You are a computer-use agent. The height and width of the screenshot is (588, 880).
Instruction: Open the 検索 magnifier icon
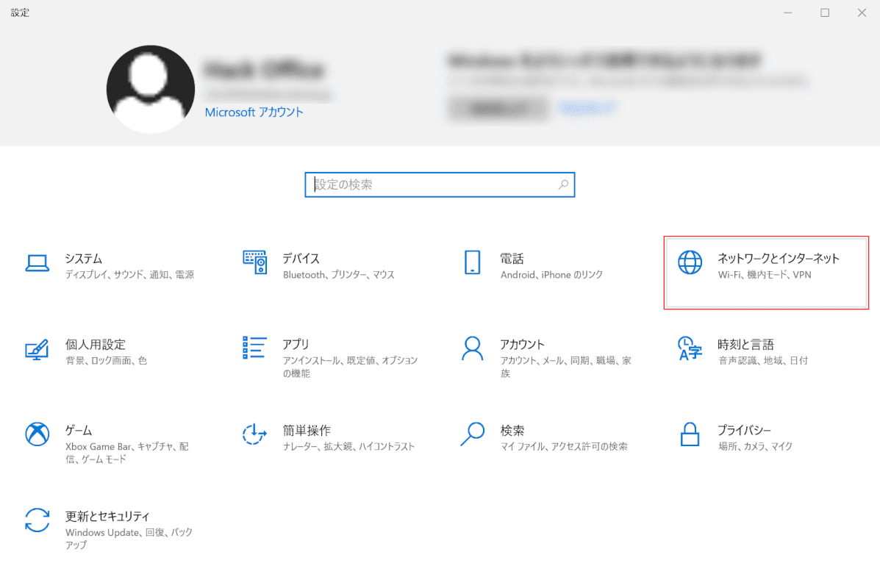tap(473, 434)
